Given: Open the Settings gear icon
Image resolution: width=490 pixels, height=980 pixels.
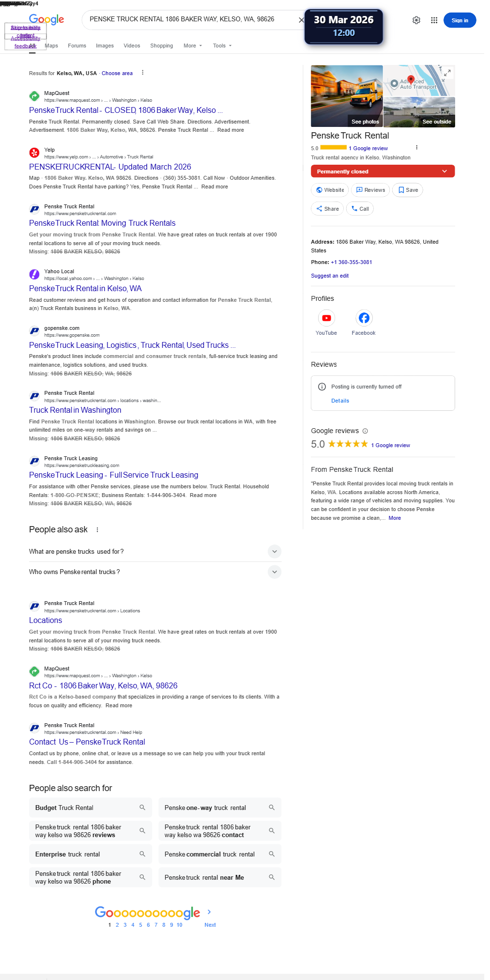Looking at the screenshot, I should click(416, 20).
